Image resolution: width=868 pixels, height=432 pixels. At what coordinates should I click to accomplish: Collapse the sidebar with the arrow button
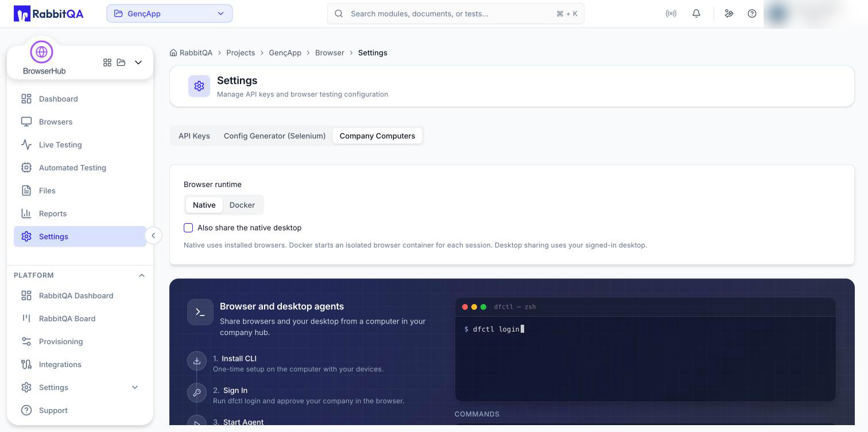[x=153, y=236]
